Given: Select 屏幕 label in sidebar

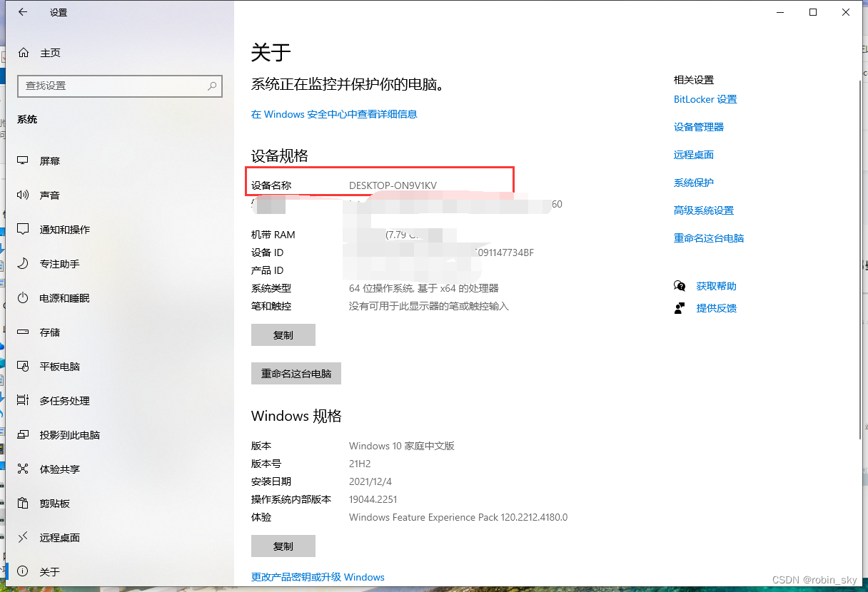Looking at the screenshot, I should click(50, 161).
